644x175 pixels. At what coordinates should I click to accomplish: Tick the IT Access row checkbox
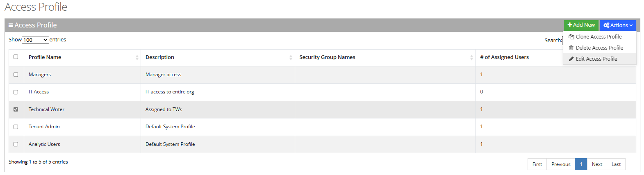16,92
